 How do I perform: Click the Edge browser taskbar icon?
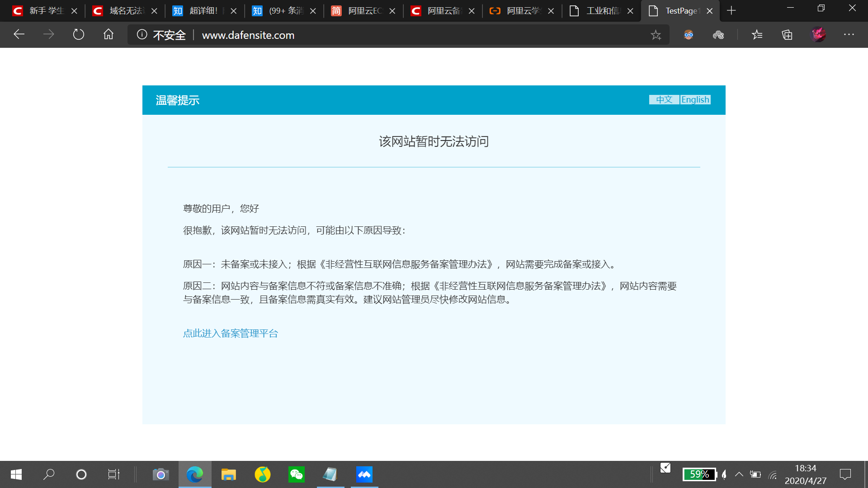point(195,474)
